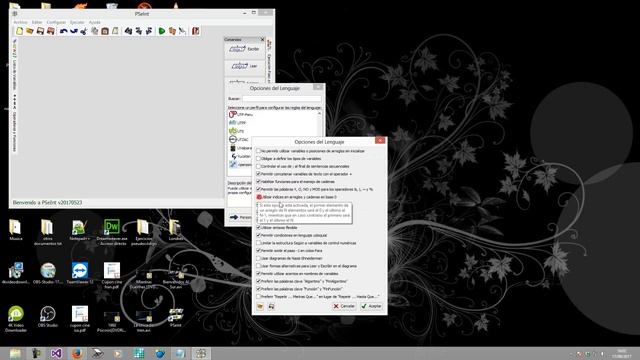640x360 pixels.
Task: Toggle 'Preferir palabras clave Funcion y FinFuncion' checkbox
Action: pyautogui.click(x=258, y=289)
